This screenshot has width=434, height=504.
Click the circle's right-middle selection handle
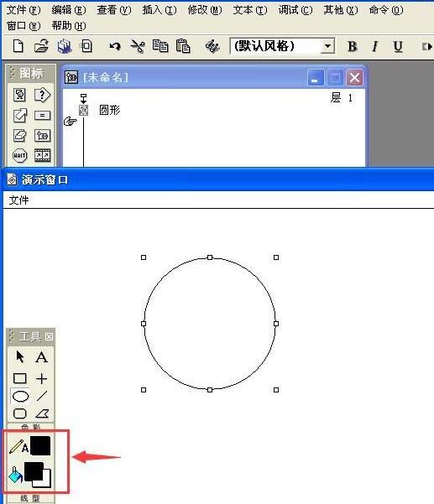click(x=276, y=324)
